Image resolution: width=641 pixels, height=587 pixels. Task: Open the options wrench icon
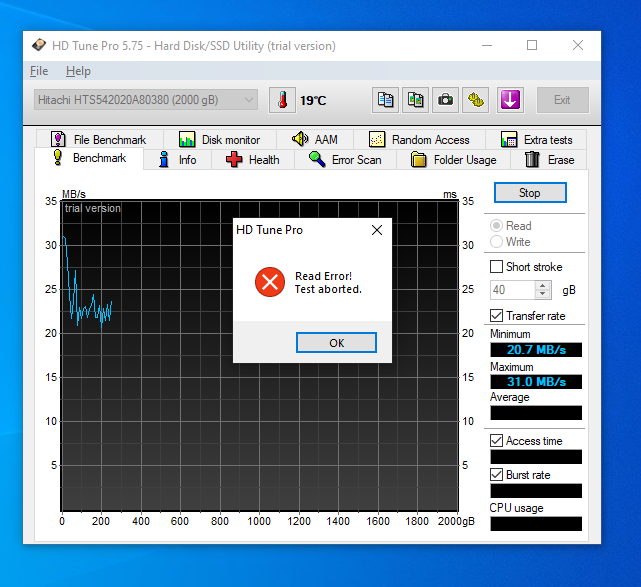pyautogui.click(x=476, y=100)
